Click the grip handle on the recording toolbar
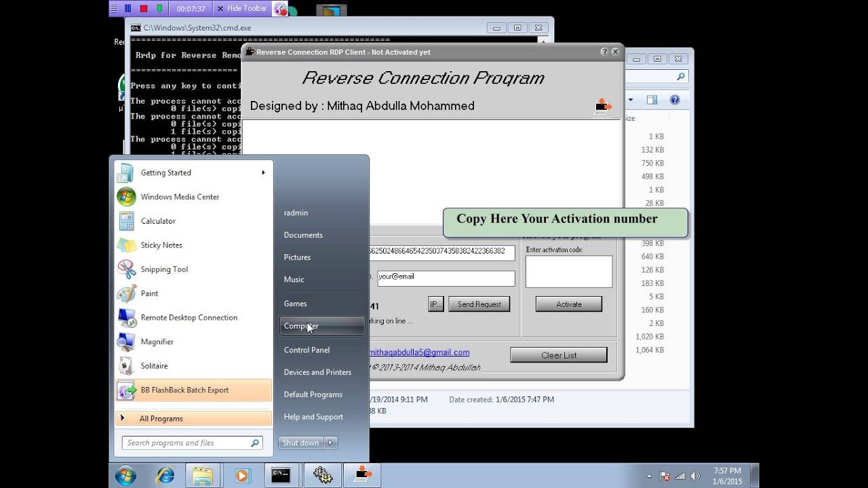Viewport: 868px width, 488px height. [113, 9]
